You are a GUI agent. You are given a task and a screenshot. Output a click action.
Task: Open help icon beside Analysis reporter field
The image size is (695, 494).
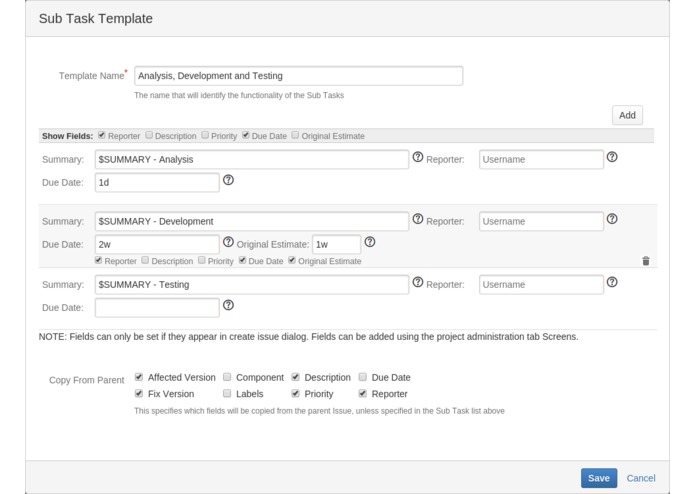[612, 157]
